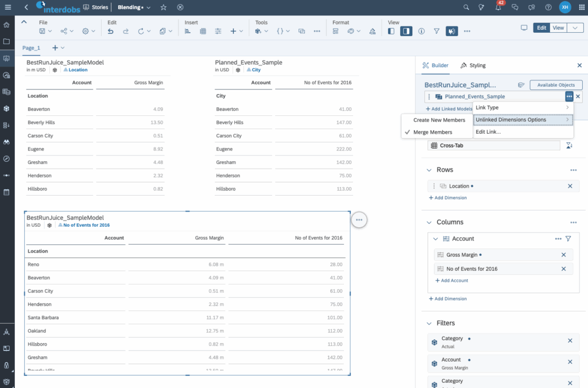Mark the story as favorite with star icon

pyautogui.click(x=164, y=7)
